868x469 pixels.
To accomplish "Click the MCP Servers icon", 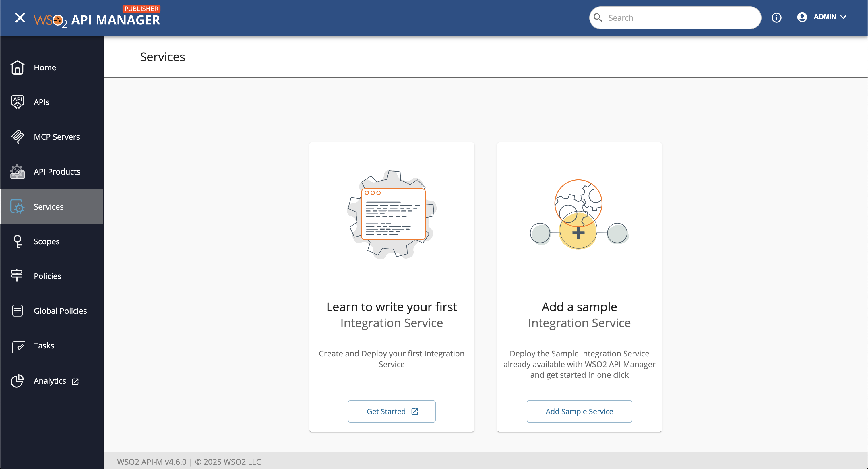I will point(18,137).
